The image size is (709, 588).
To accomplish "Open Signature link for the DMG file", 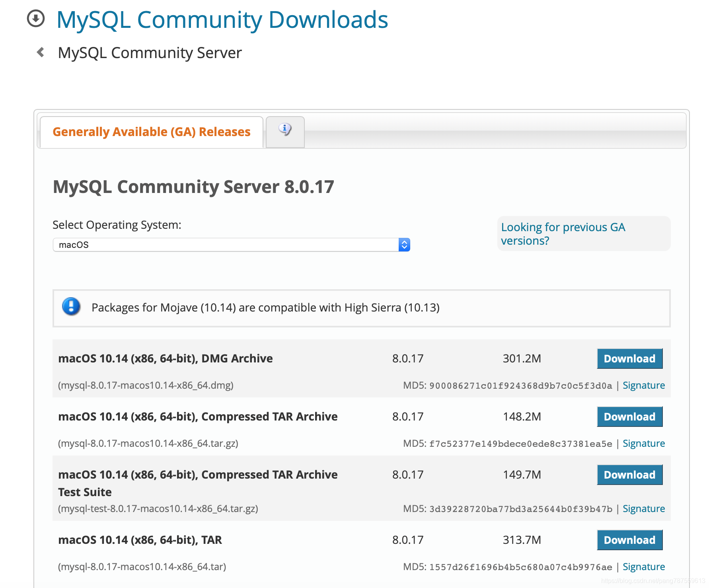I will pos(643,385).
